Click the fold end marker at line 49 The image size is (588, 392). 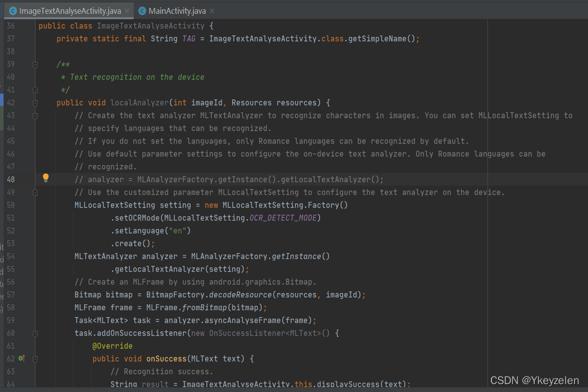[x=35, y=192]
